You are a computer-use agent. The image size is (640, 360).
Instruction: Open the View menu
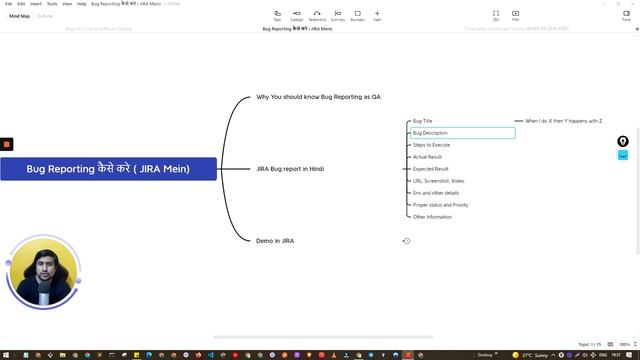[67, 4]
